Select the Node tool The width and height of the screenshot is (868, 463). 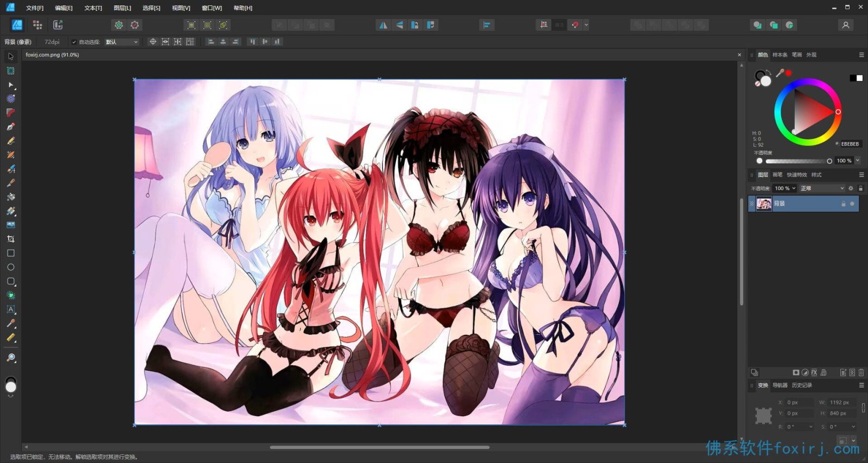click(10, 85)
